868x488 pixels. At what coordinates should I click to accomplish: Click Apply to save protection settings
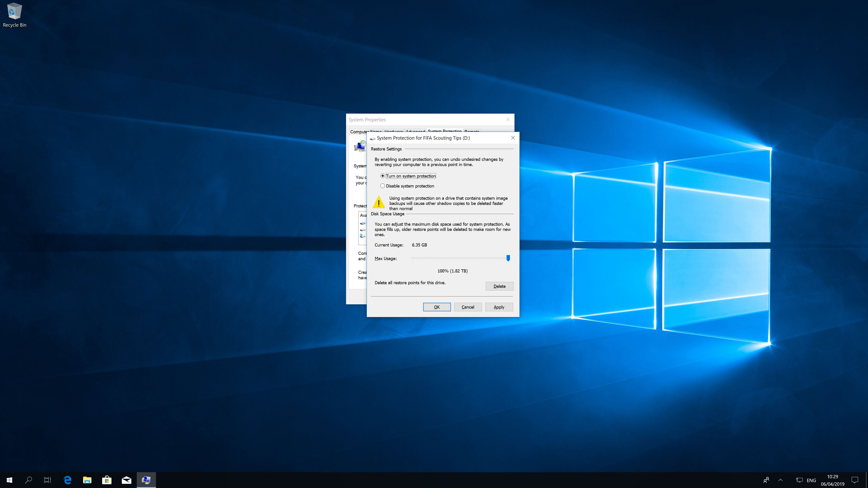pyautogui.click(x=499, y=307)
